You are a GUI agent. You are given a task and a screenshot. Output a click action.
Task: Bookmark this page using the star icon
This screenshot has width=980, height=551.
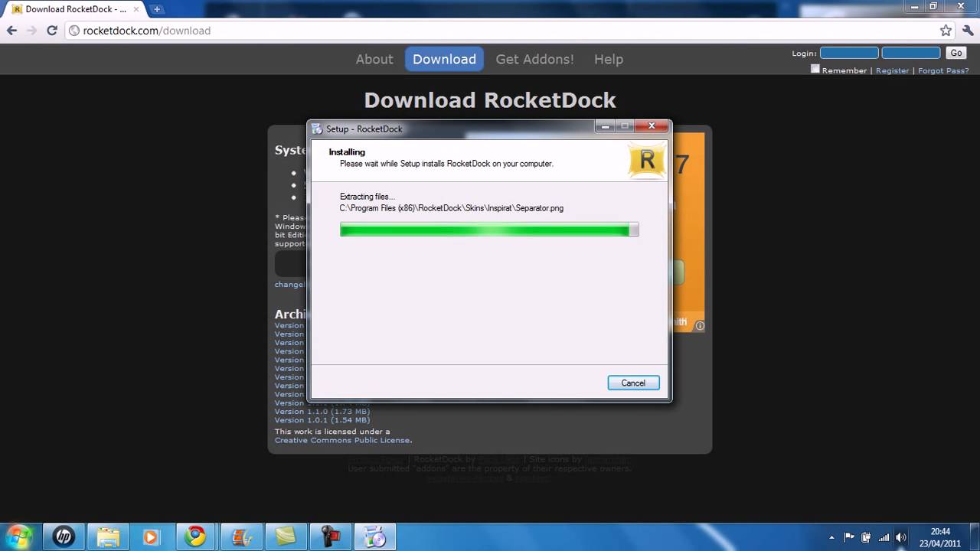[946, 31]
